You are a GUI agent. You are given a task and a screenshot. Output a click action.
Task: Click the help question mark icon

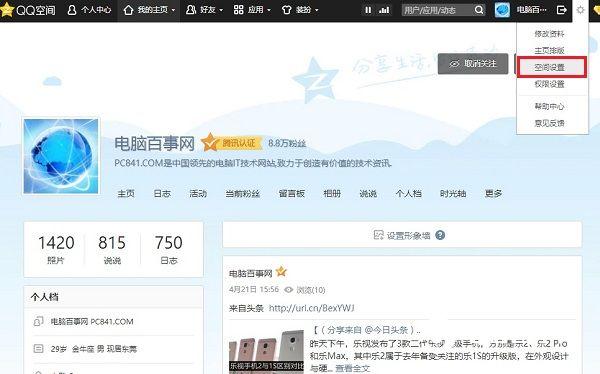(x=440, y=235)
